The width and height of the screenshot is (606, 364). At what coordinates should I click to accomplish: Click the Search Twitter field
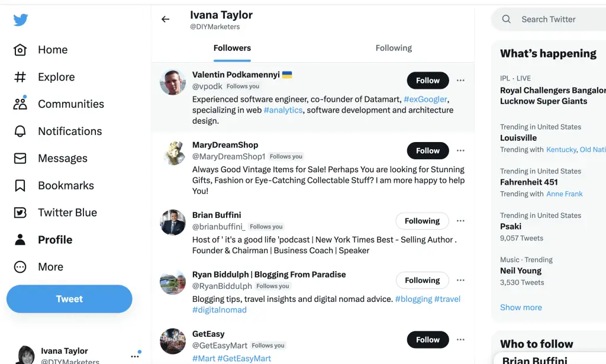click(x=549, y=20)
